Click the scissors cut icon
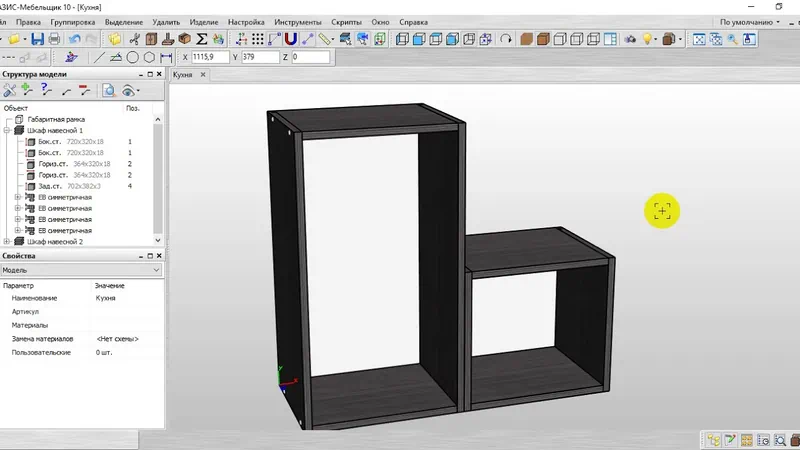Viewport: 800px width, 450px height. (x=135, y=39)
